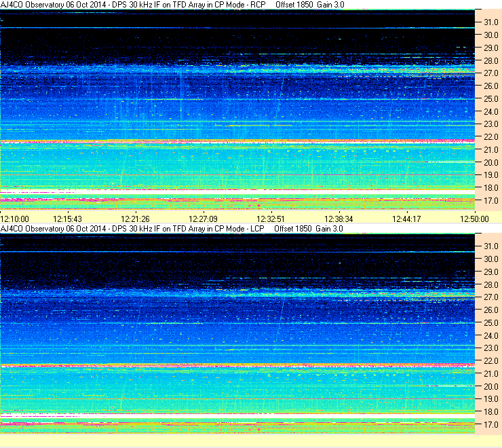Click the RCP spectrogram title text
This screenshot has width=502, height=448.
tap(133, 5)
